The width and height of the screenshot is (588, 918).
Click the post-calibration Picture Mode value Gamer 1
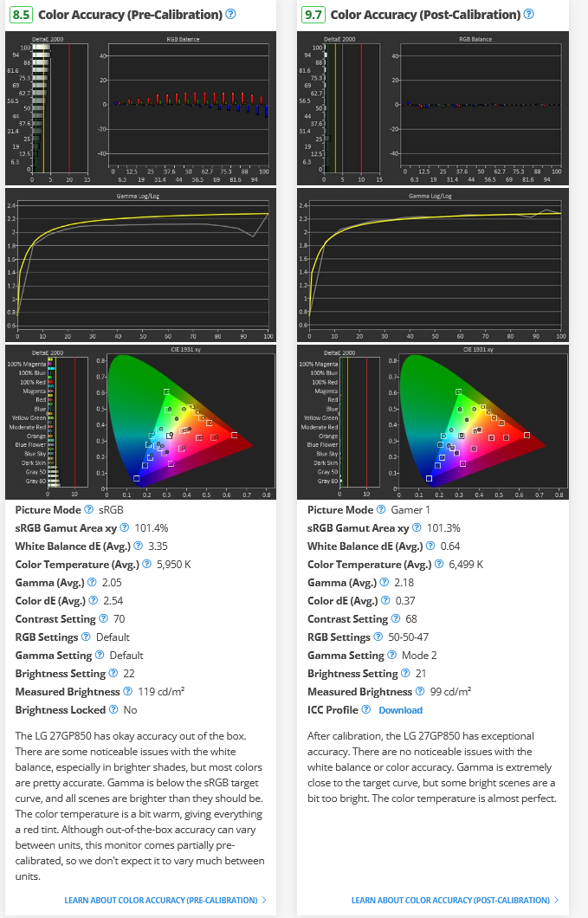410,510
